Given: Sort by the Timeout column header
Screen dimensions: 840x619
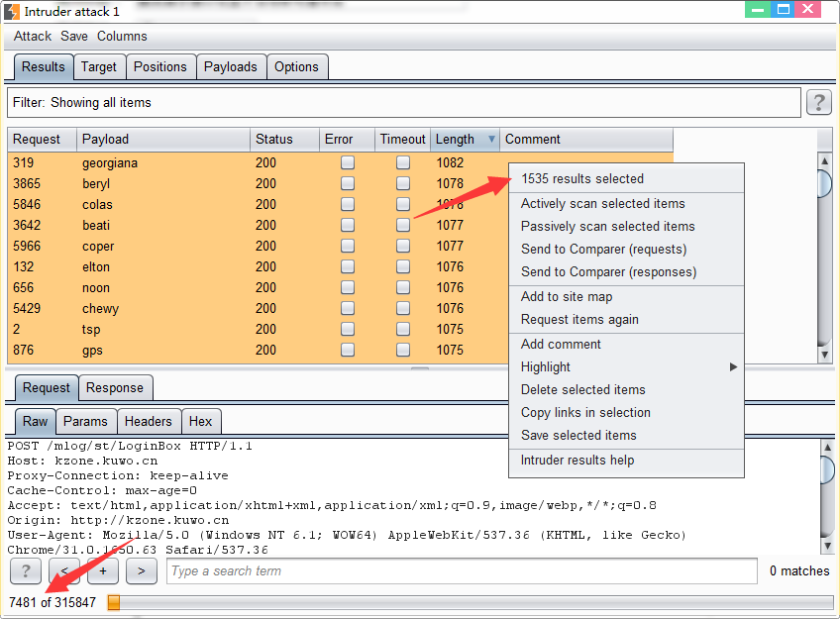Looking at the screenshot, I should click(402, 140).
